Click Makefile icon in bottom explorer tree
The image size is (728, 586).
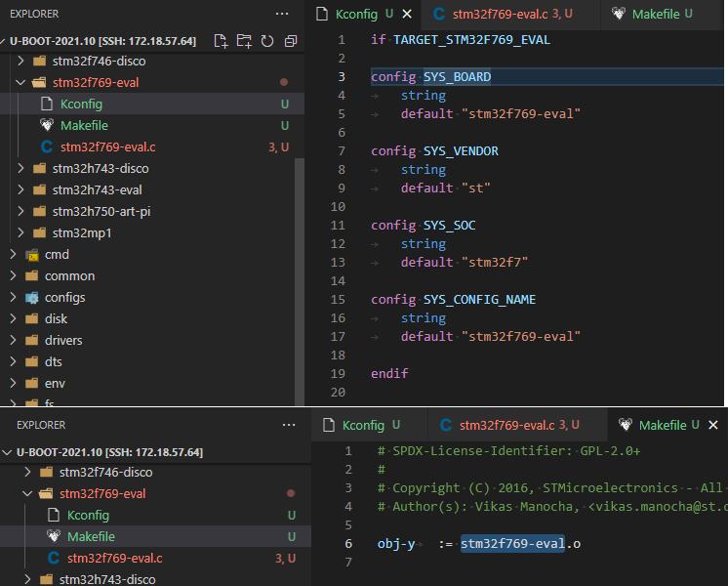tap(54, 536)
